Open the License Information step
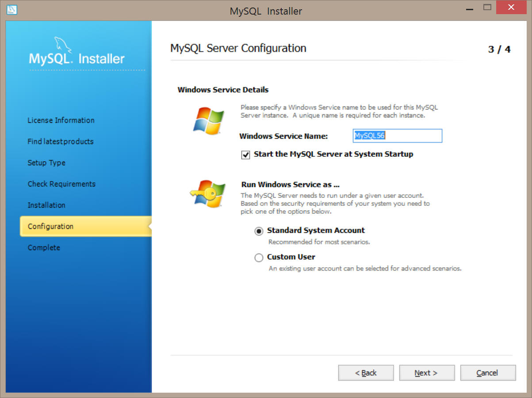The height and width of the screenshot is (398, 532). [61, 120]
